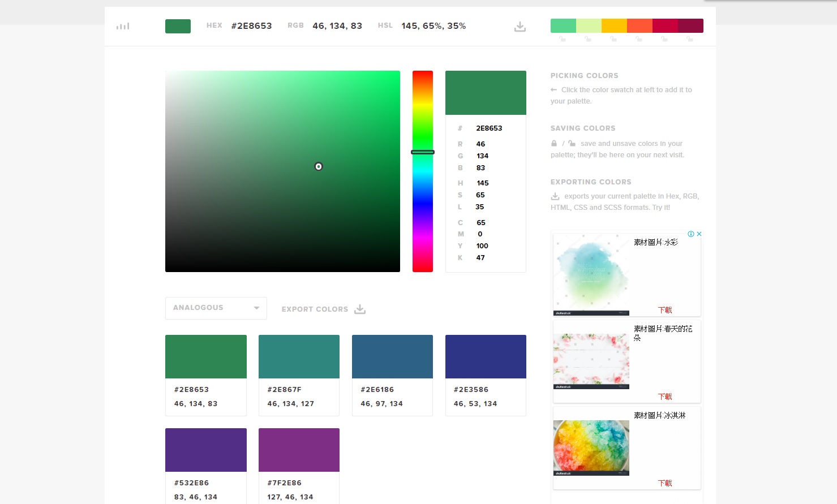The height and width of the screenshot is (504, 837).
Task: Click the Export Colors link
Action: [315, 309]
